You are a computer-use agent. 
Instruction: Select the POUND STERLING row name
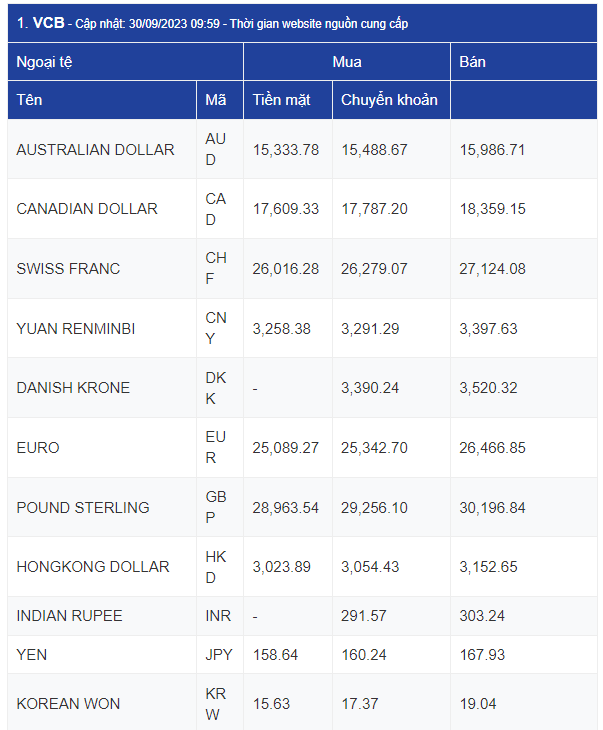coord(83,507)
